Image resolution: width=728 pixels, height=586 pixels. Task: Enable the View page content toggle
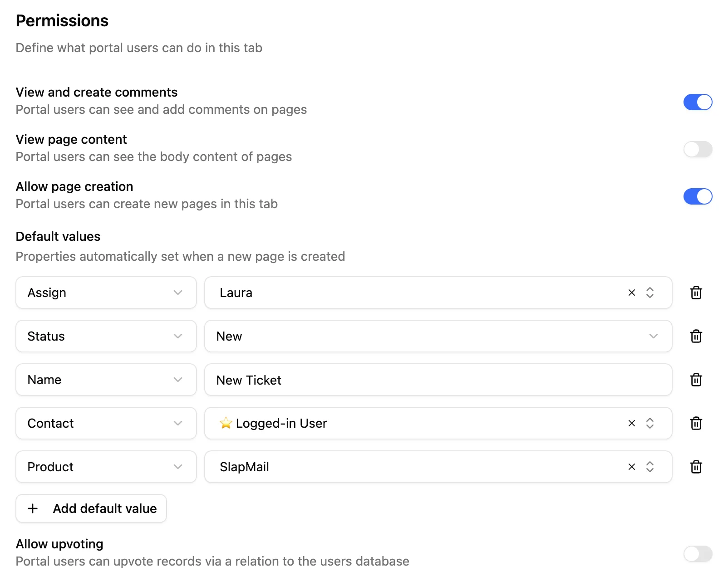coord(698,149)
